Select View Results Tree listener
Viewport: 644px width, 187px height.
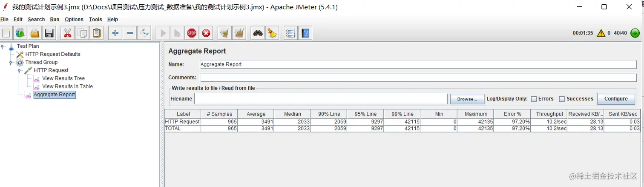tap(63, 78)
